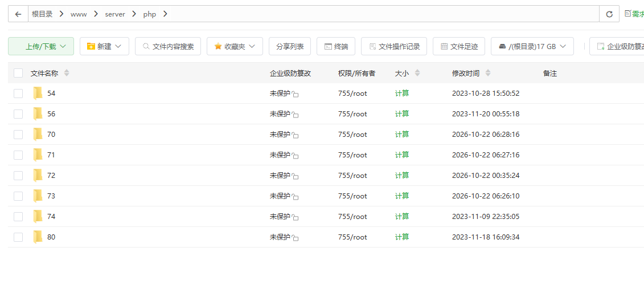Calculate size with 计算 for folder 80
Image resolution: width=644 pixels, height=284 pixels.
tap(402, 237)
